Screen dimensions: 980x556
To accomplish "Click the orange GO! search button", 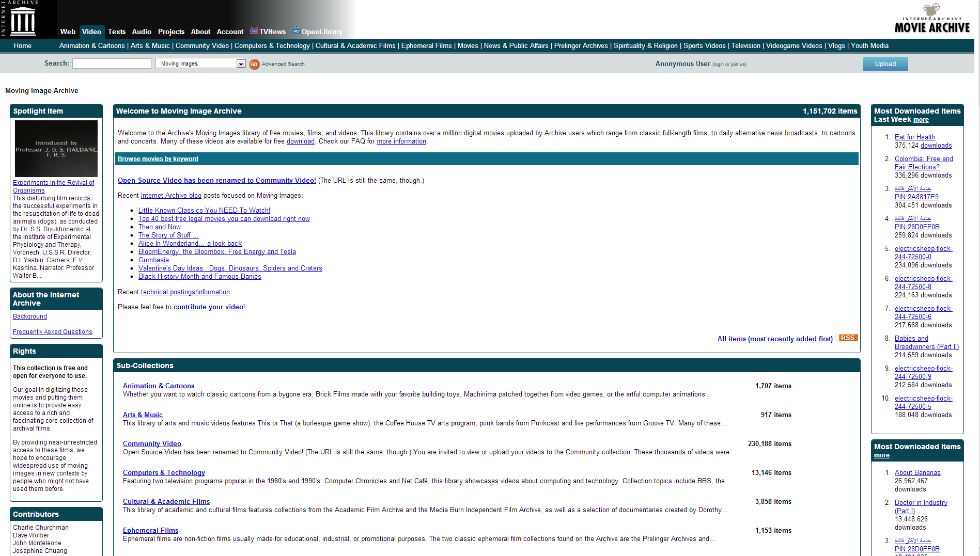I will (x=254, y=64).
